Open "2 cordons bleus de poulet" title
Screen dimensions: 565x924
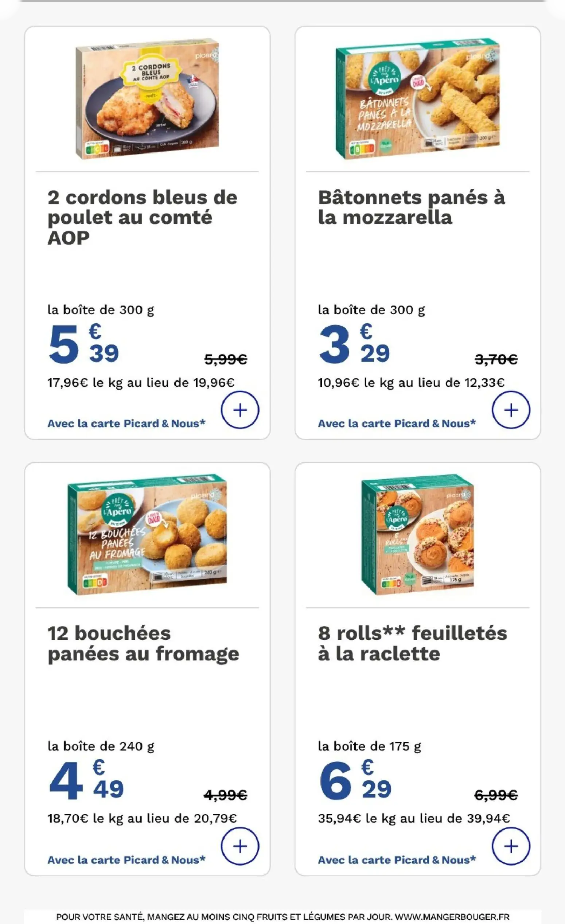(143, 218)
